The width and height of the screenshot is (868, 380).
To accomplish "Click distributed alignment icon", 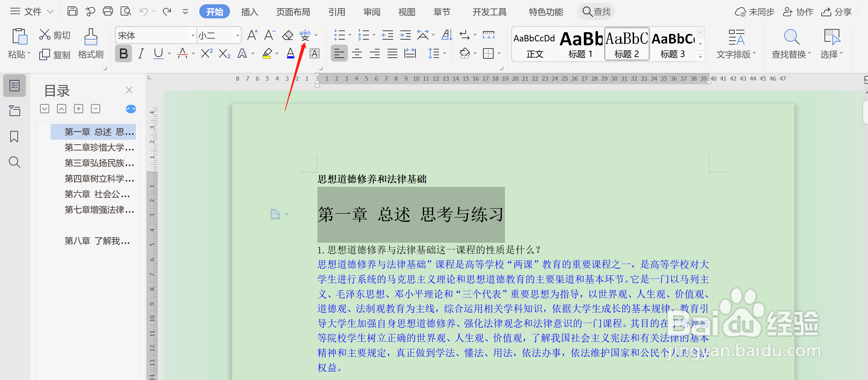I will point(410,54).
